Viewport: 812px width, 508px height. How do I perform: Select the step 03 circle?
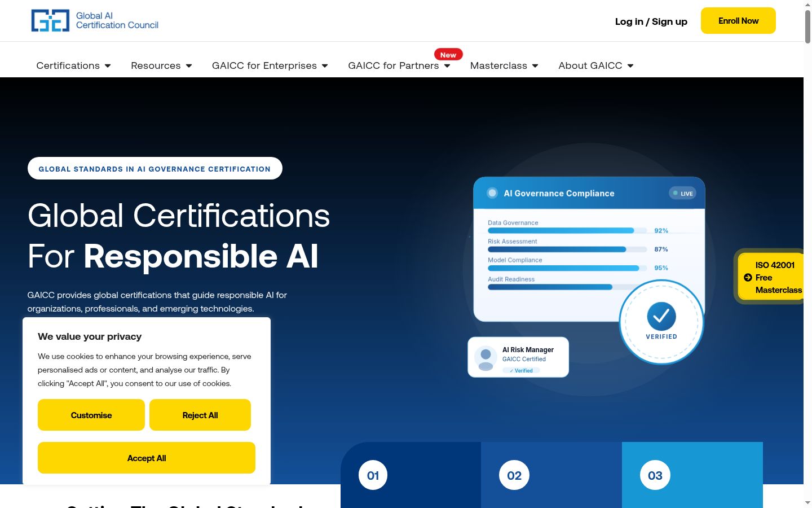click(655, 475)
